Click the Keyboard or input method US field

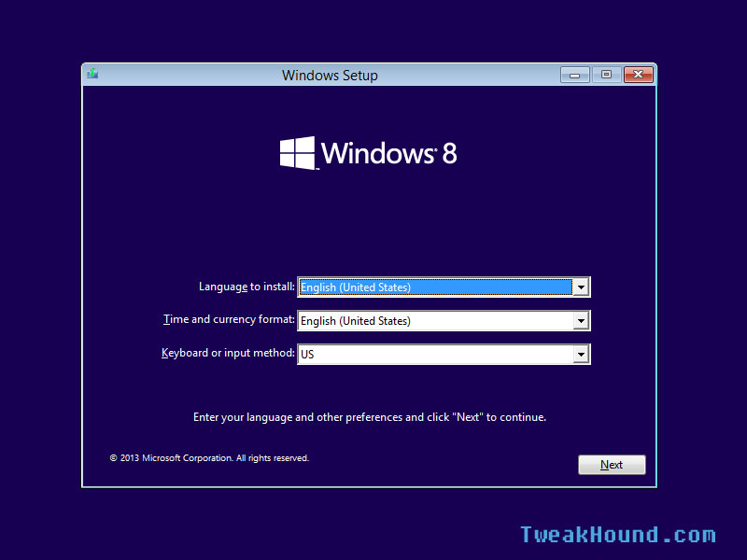pyautogui.click(x=444, y=355)
